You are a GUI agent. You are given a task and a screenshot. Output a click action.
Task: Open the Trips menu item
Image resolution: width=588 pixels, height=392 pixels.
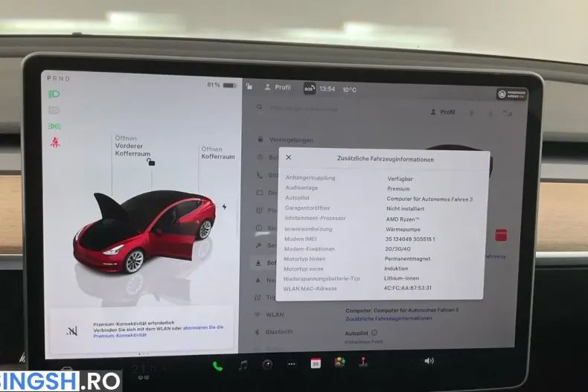[265, 298]
